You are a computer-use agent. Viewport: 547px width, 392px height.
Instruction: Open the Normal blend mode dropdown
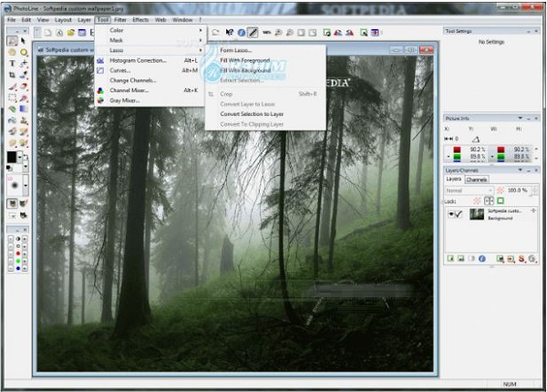(469, 190)
